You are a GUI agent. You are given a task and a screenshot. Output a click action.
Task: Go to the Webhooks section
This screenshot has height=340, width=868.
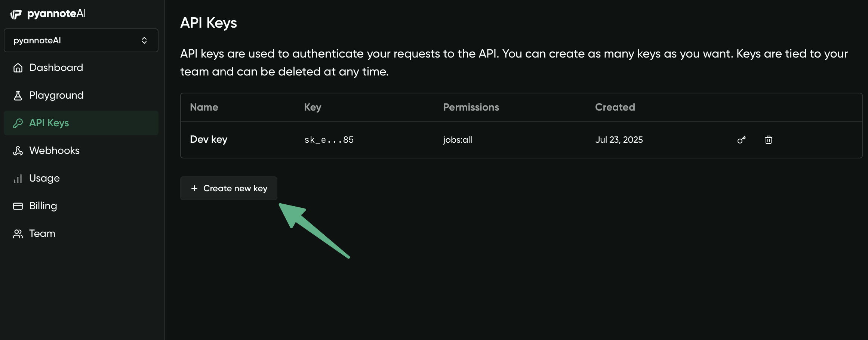pyautogui.click(x=54, y=150)
